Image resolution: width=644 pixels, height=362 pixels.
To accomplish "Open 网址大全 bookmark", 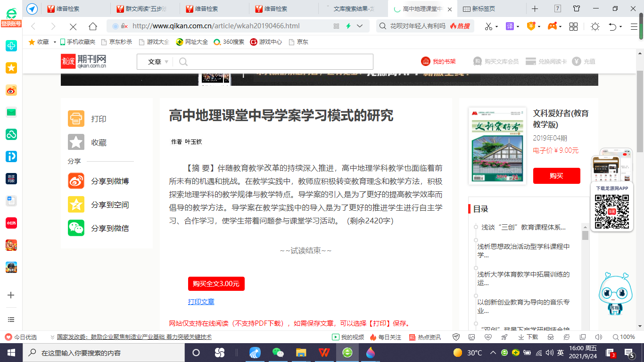I will coord(192,42).
